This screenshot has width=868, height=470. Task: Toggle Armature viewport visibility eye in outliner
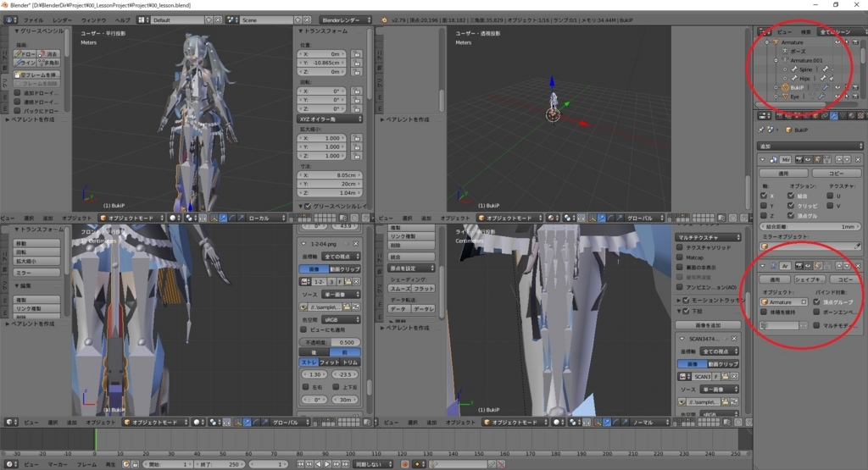[837, 42]
